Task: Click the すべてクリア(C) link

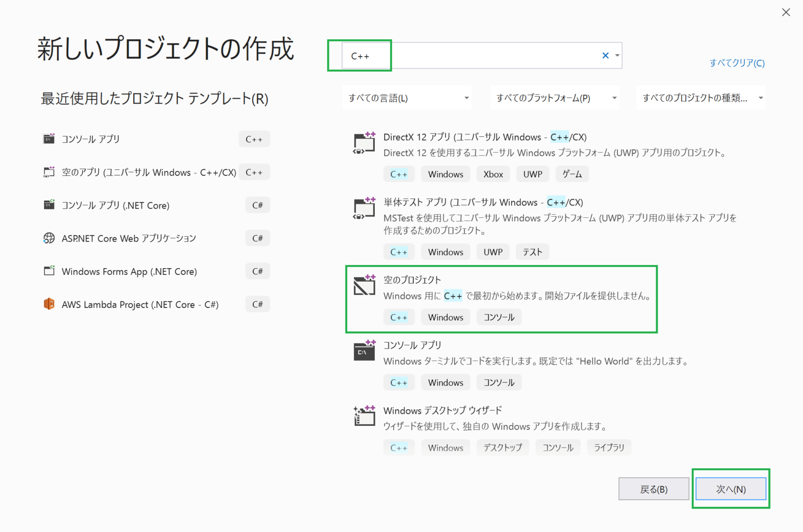Action: pos(737,63)
